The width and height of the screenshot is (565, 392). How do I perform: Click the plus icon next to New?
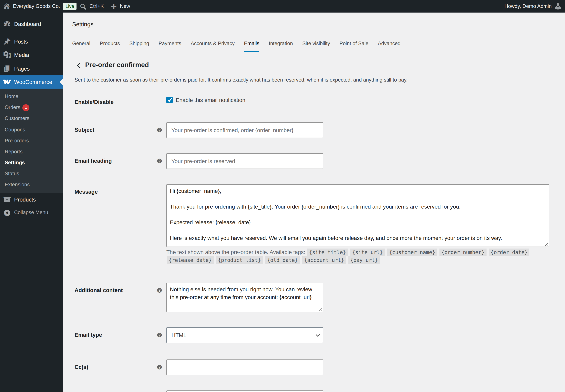pyautogui.click(x=114, y=6)
